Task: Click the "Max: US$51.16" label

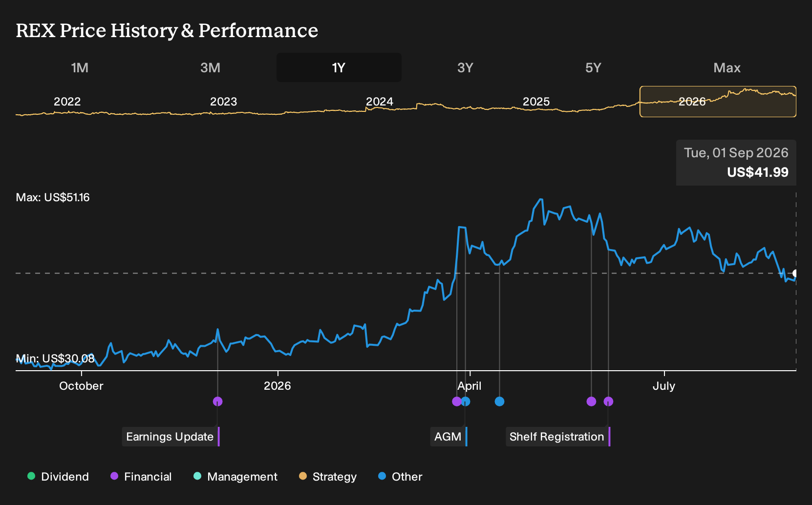Action: [53, 197]
